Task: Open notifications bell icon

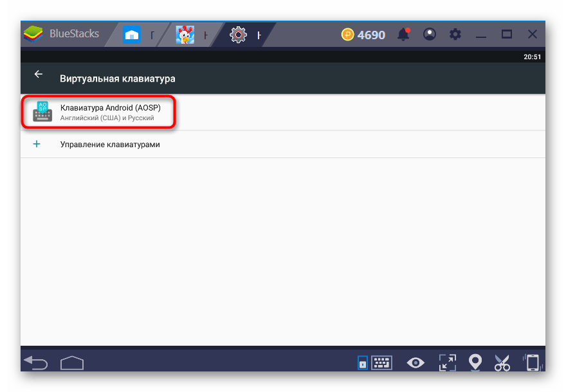Action: (403, 34)
